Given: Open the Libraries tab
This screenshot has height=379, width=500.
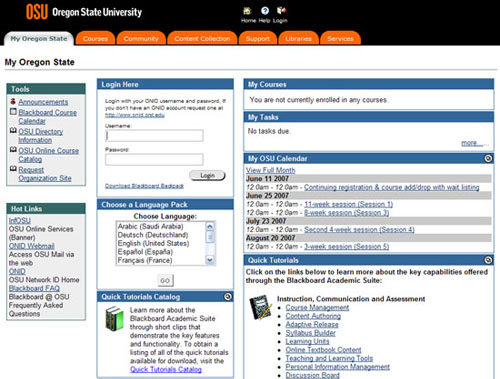Looking at the screenshot, I should click(298, 39).
